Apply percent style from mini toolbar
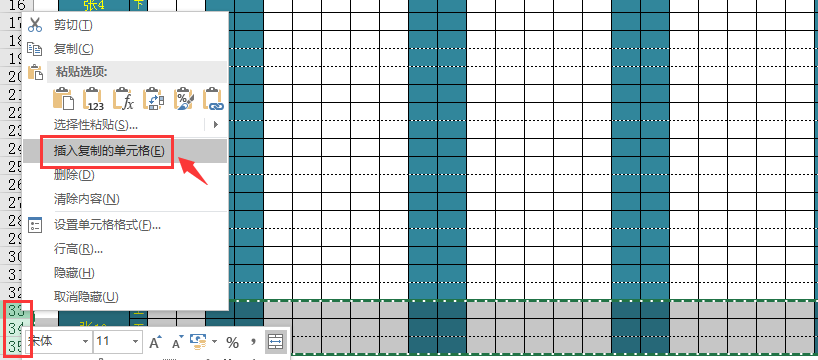The height and width of the screenshot is (360, 818). click(233, 342)
